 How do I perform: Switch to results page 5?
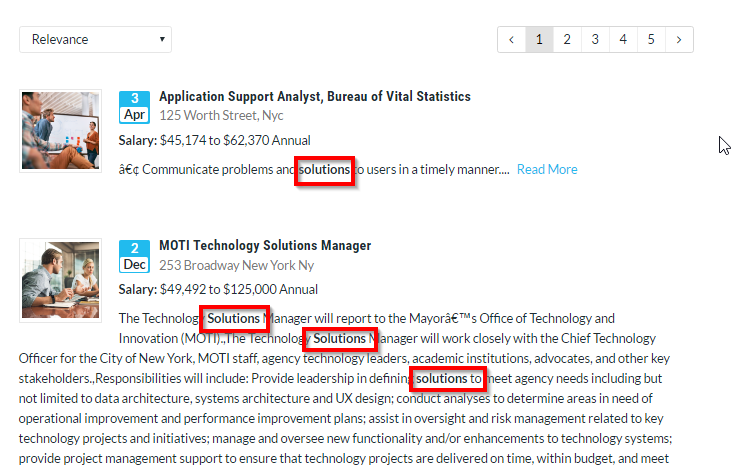click(651, 40)
